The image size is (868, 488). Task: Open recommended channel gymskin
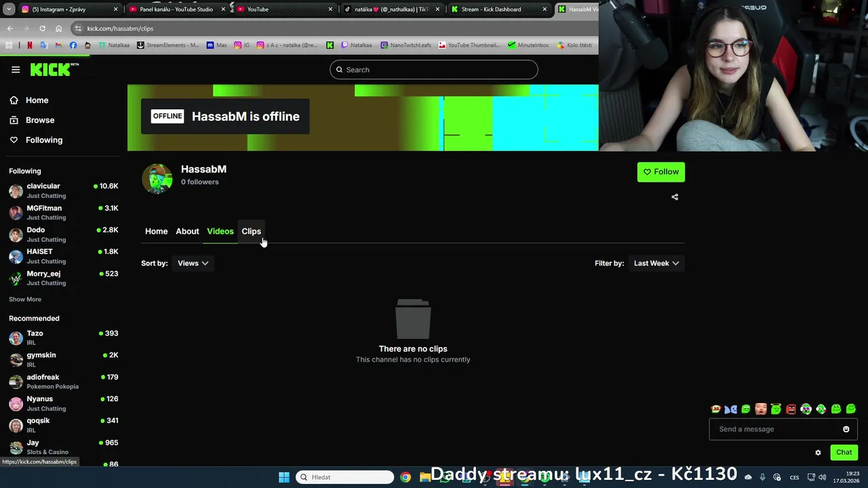pyautogui.click(x=63, y=359)
